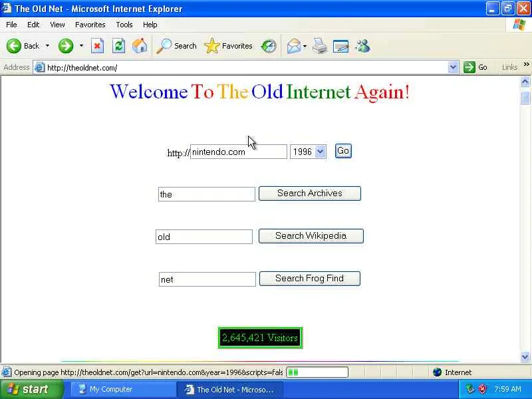This screenshot has height=399, width=532.
Task: Click the Opening page status text
Action: [x=148, y=372]
